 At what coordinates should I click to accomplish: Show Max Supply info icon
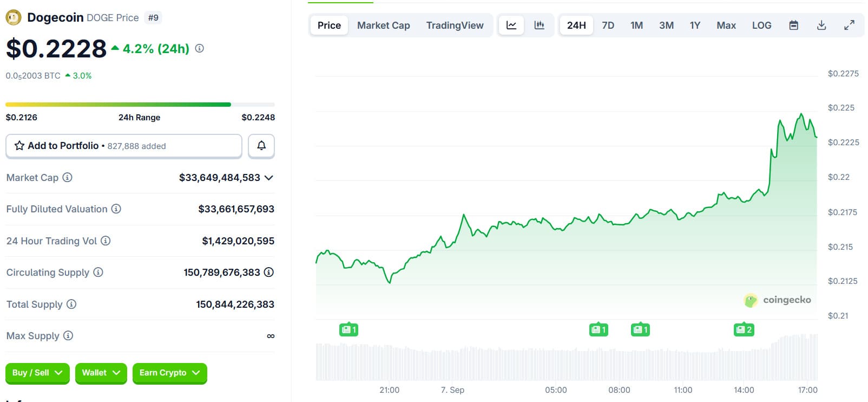pos(68,335)
